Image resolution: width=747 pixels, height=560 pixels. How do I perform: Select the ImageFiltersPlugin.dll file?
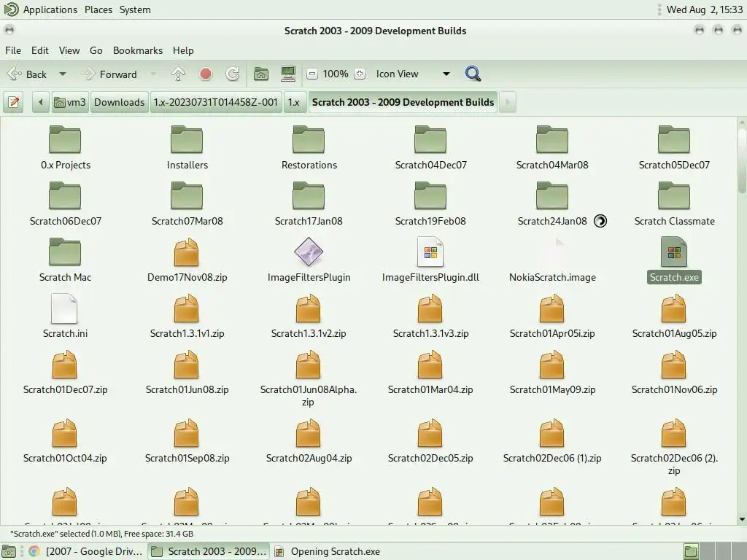pyautogui.click(x=430, y=260)
